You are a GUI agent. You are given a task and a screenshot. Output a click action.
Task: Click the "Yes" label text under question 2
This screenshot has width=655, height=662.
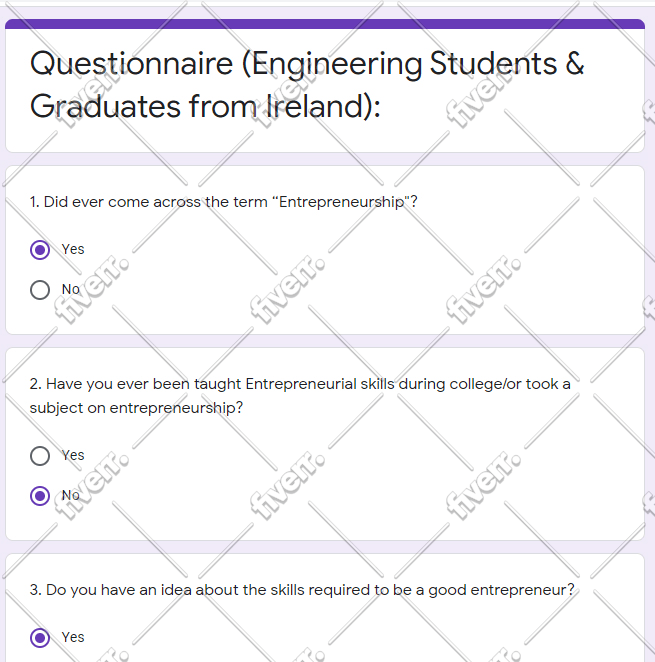pyautogui.click(x=73, y=455)
